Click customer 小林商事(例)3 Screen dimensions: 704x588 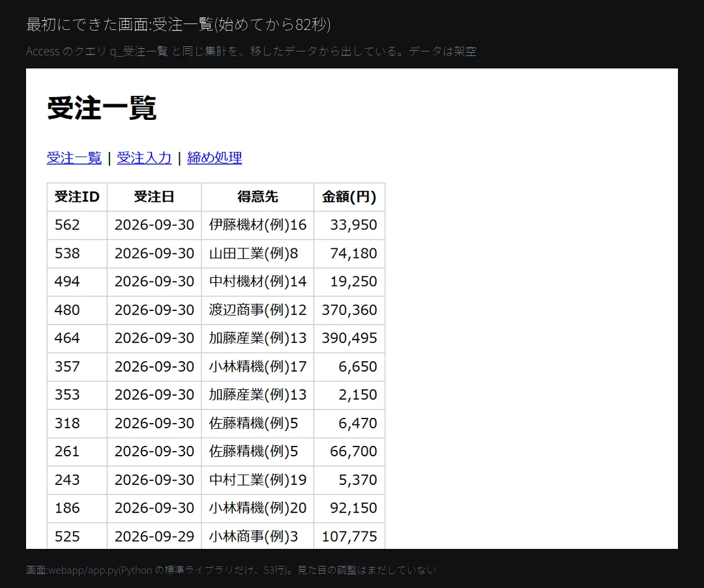(257, 536)
